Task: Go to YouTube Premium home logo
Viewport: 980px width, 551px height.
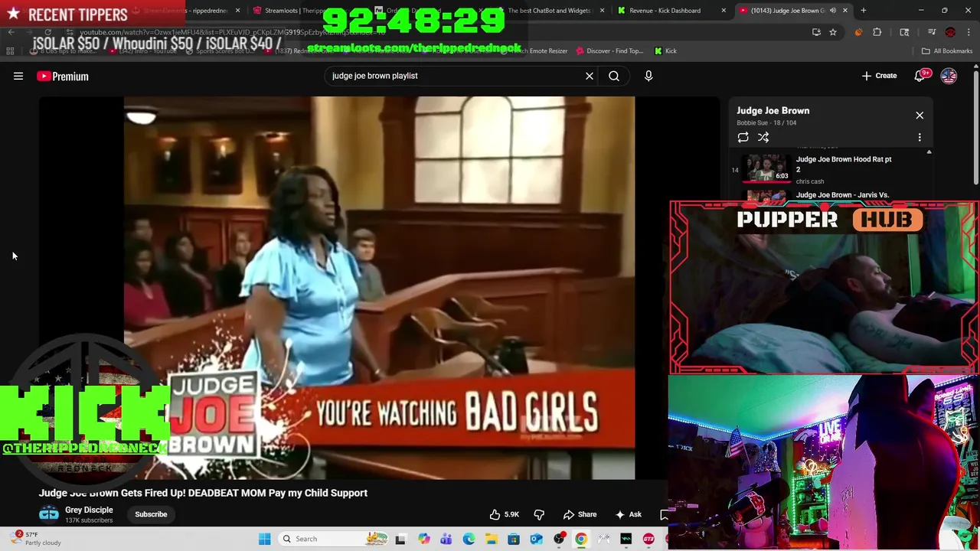Action: point(63,76)
